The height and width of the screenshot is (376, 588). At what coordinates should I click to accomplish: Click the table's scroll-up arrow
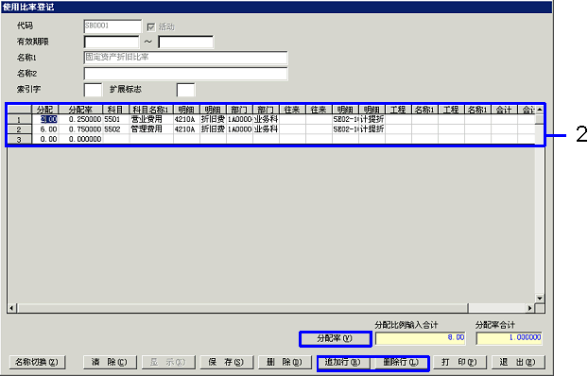540,110
